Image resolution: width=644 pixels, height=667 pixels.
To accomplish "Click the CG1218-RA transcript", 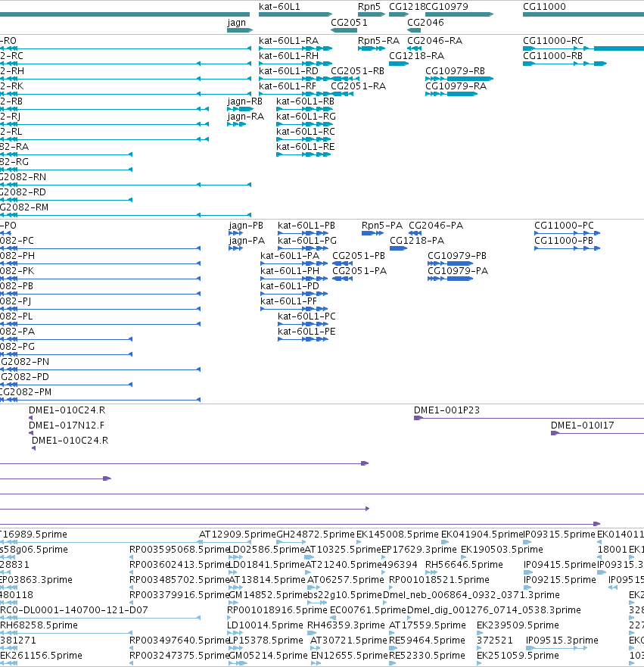I will [416, 56].
